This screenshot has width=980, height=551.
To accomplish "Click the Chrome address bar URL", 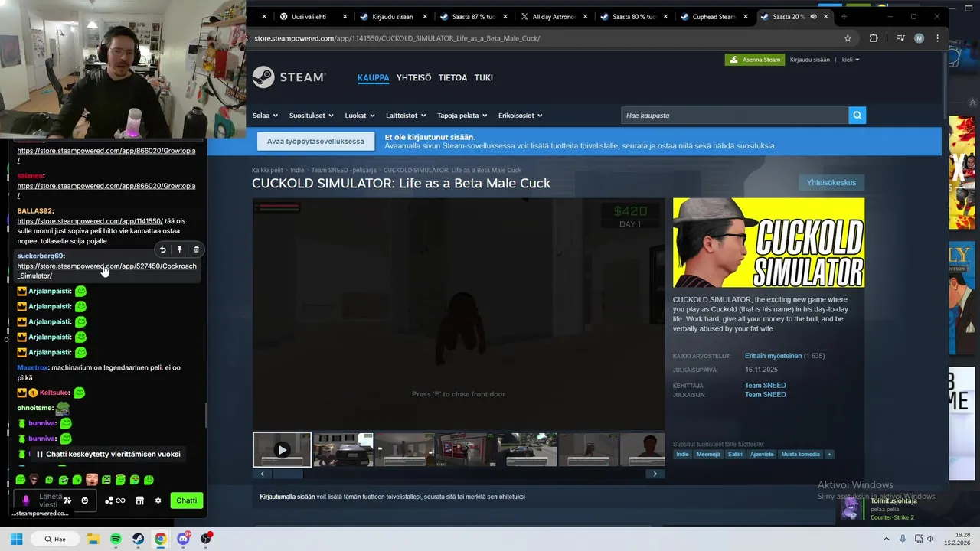I will tap(397, 38).
